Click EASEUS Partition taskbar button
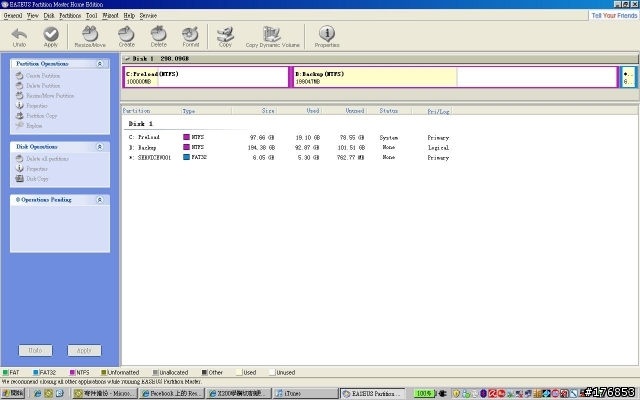 [373, 393]
